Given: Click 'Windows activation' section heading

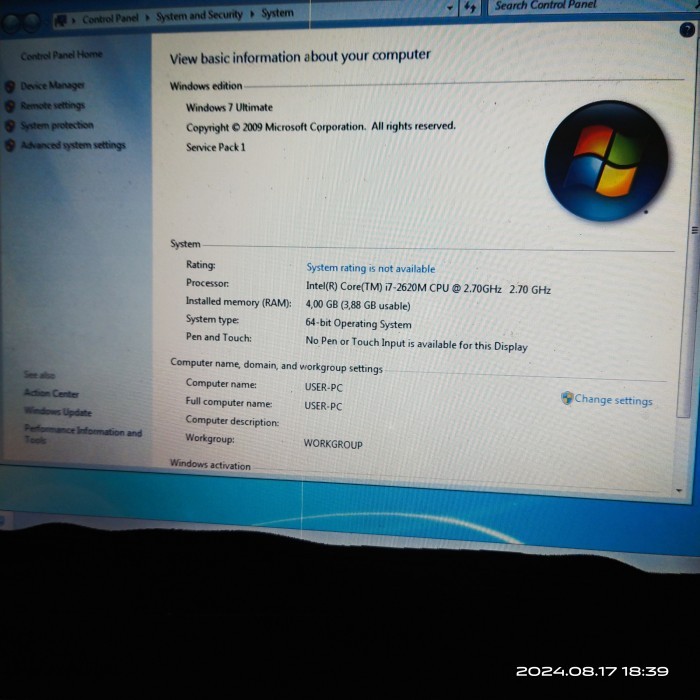Looking at the screenshot, I should tap(210, 465).
